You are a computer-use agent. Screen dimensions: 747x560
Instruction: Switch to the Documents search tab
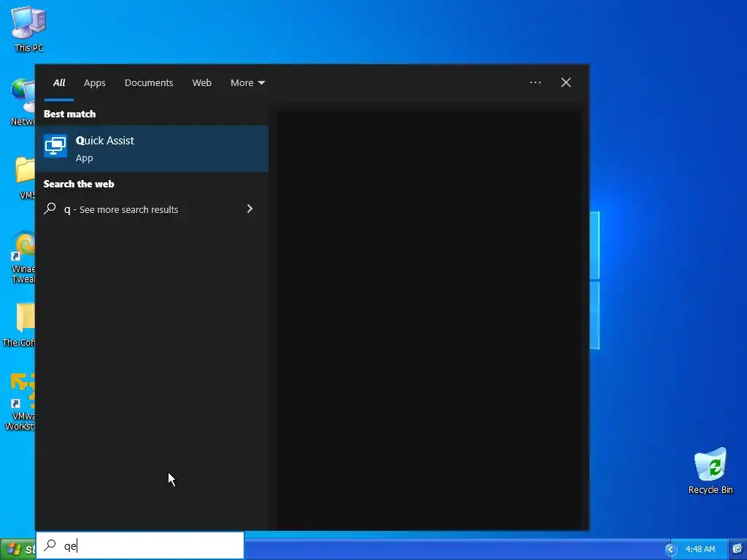[x=149, y=83]
